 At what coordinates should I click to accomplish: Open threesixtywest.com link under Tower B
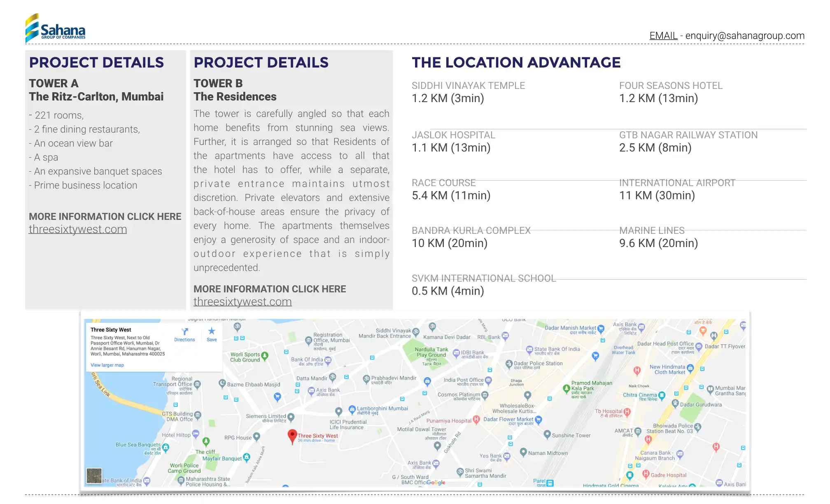click(242, 302)
